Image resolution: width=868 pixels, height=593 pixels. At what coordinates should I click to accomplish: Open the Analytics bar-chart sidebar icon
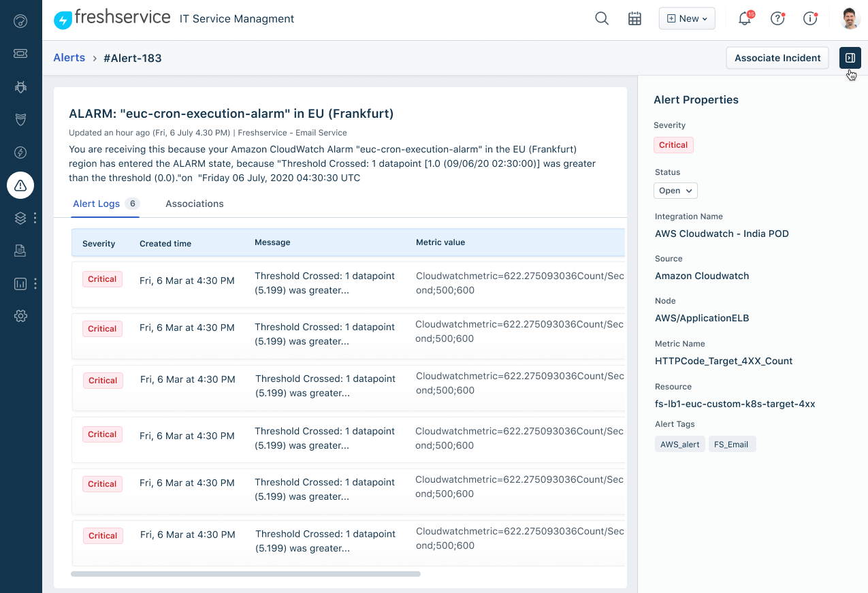(x=20, y=284)
